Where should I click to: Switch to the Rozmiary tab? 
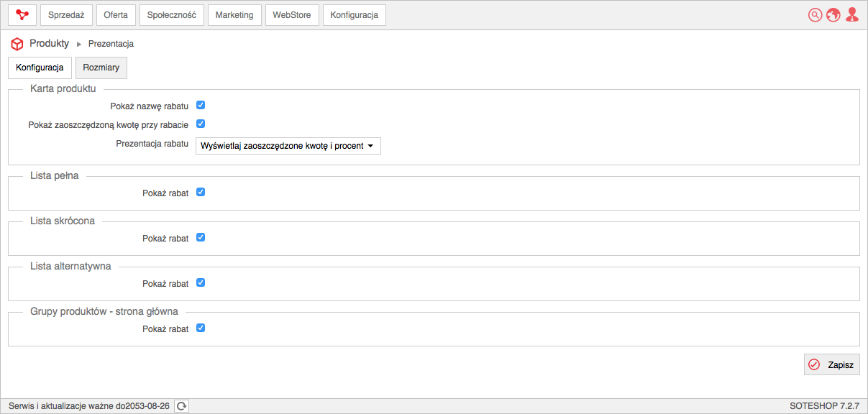[101, 68]
